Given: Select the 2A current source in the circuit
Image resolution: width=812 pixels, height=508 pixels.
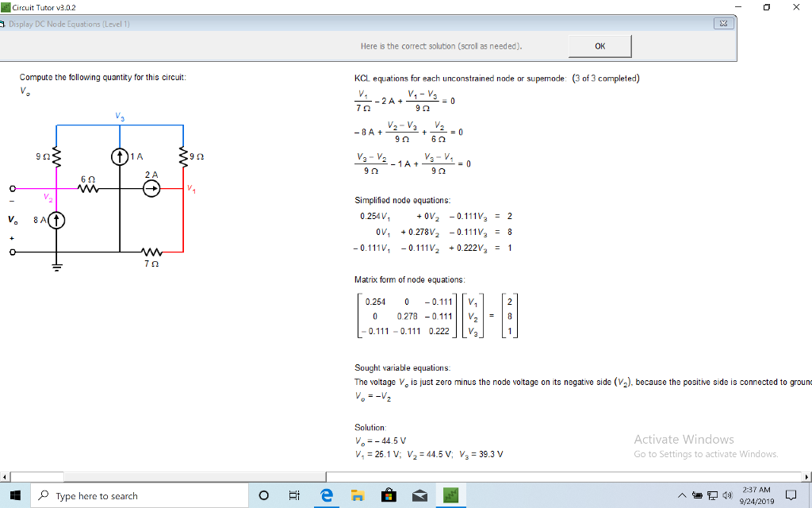Looking at the screenshot, I should pyautogui.click(x=151, y=189).
